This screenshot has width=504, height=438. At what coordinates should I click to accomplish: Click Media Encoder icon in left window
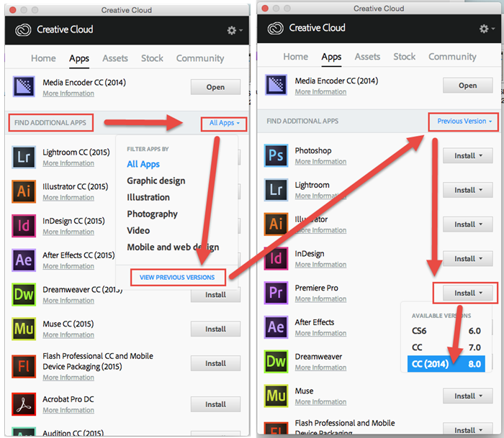(24, 86)
